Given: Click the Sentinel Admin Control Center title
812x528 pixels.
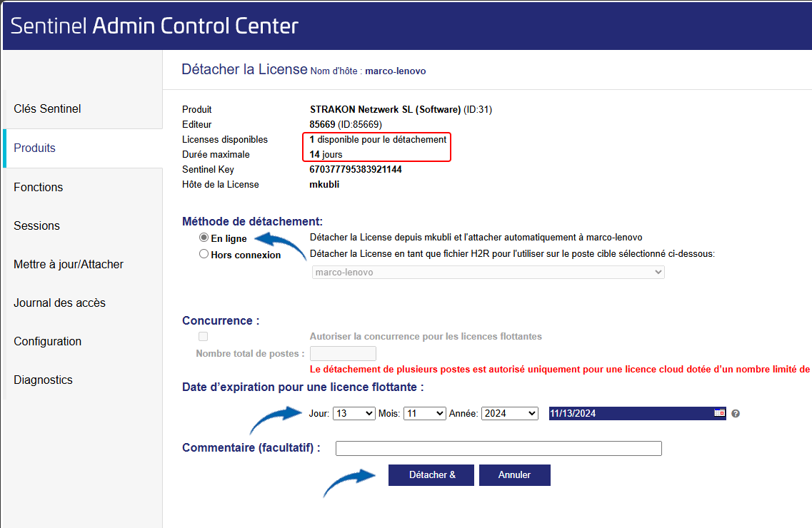Looking at the screenshot, I should click(x=154, y=26).
